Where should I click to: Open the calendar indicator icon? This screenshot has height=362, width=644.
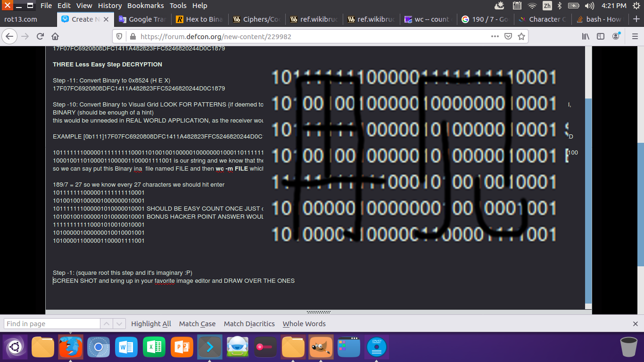tap(517, 6)
